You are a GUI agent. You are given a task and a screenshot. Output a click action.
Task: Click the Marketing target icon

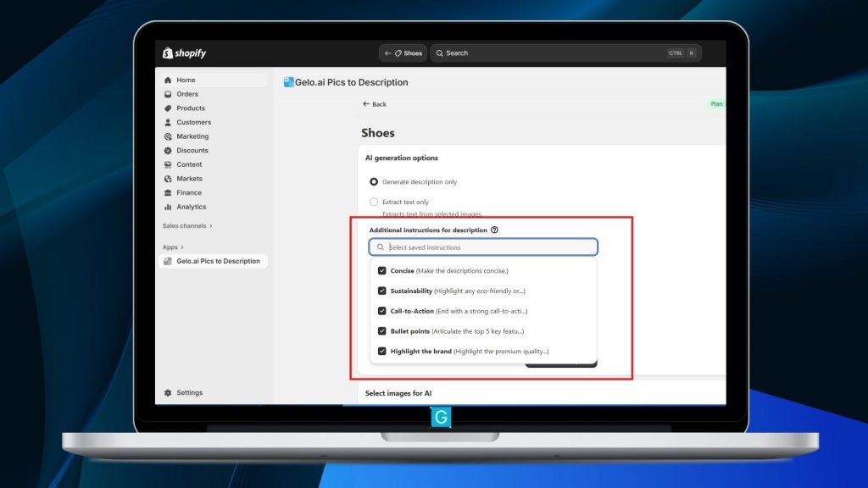pyautogui.click(x=168, y=136)
